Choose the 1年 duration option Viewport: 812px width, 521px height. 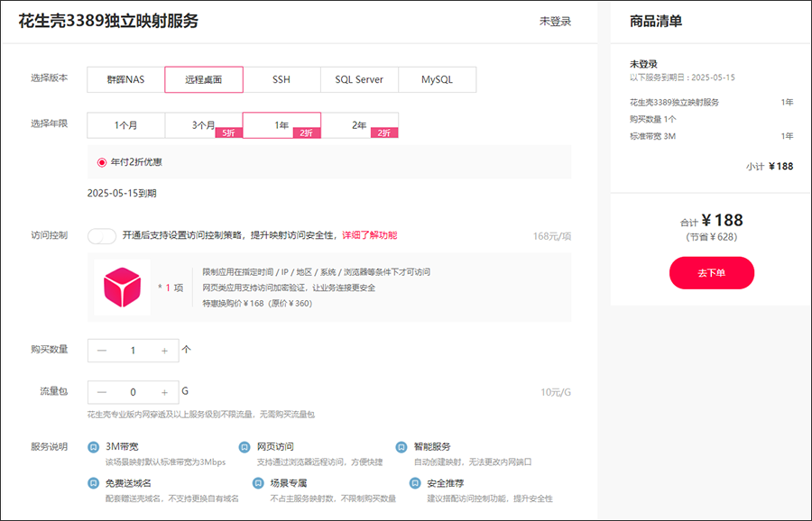[x=281, y=125]
